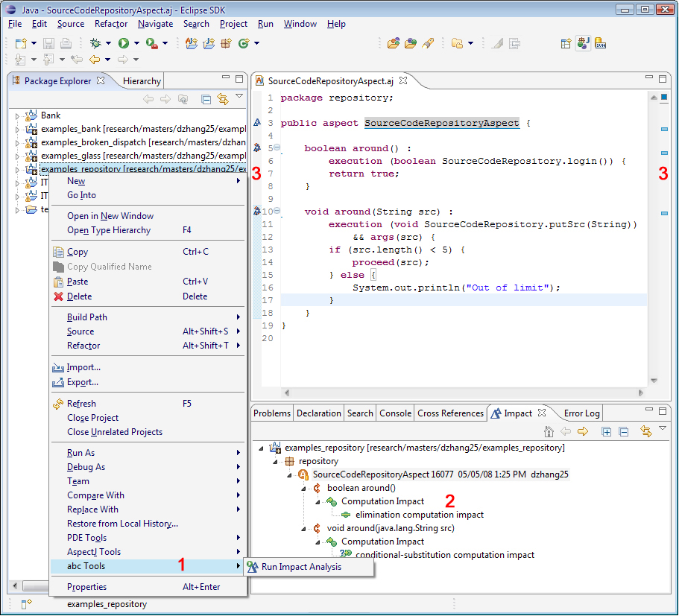
Task: Switch to the SUN database perspective button
Action: (x=601, y=43)
